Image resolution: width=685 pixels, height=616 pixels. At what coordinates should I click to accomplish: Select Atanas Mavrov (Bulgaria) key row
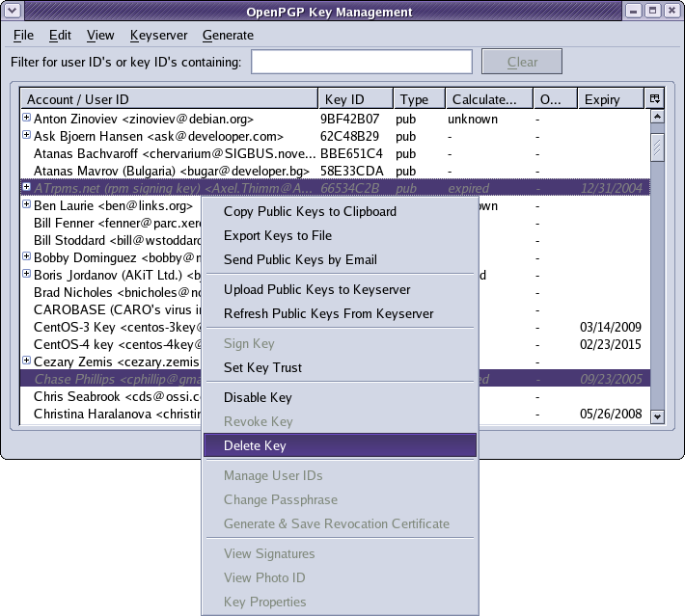point(336,171)
